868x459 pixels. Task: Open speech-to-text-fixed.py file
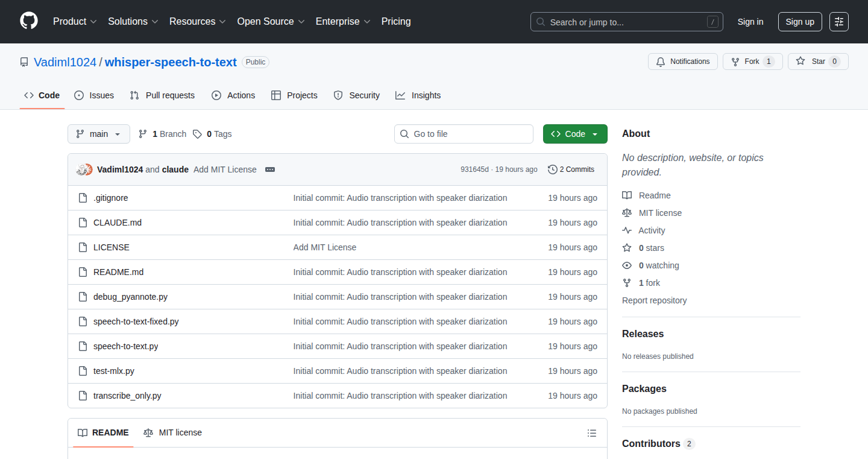point(136,321)
